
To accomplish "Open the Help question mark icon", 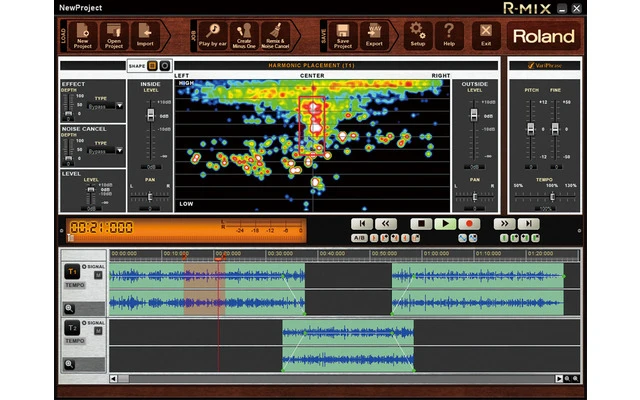I will click(x=449, y=36).
